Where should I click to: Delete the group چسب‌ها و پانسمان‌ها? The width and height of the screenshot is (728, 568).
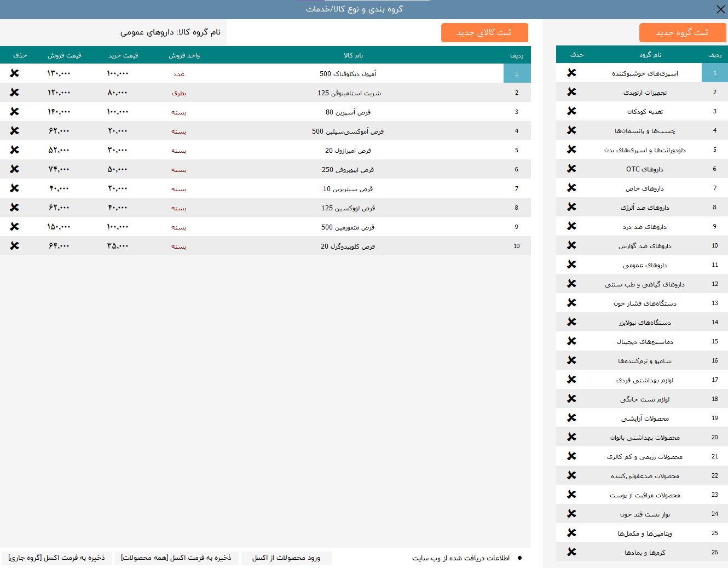click(571, 130)
